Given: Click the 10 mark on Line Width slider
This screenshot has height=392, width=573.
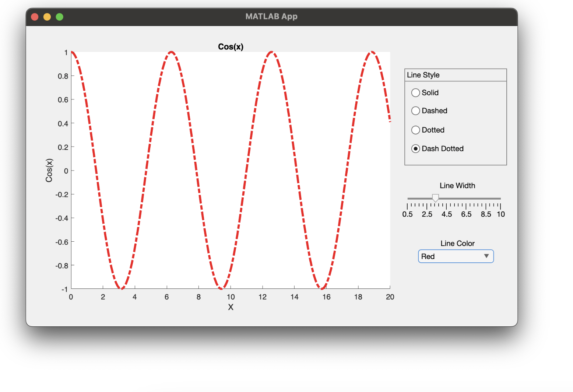Looking at the screenshot, I should (x=501, y=214).
